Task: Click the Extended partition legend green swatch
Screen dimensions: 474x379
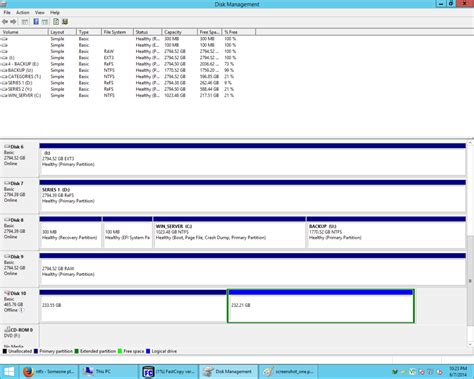Action: 77,351
